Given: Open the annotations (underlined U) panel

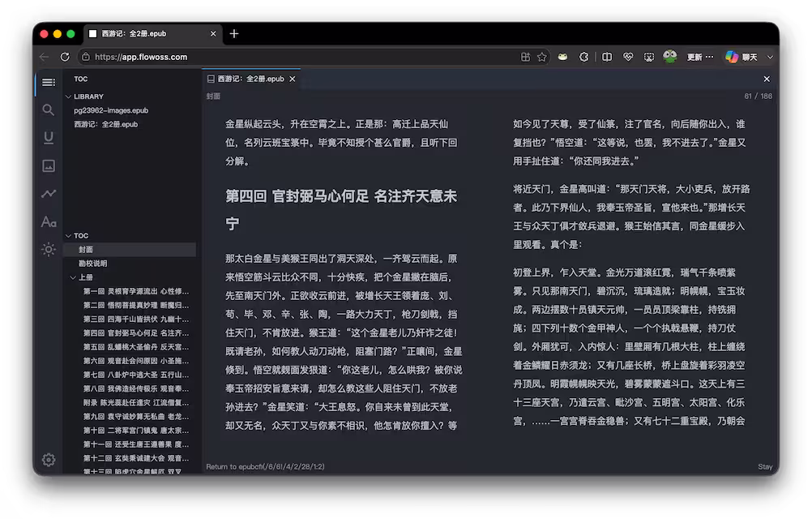Looking at the screenshot, I should point(49,138).
